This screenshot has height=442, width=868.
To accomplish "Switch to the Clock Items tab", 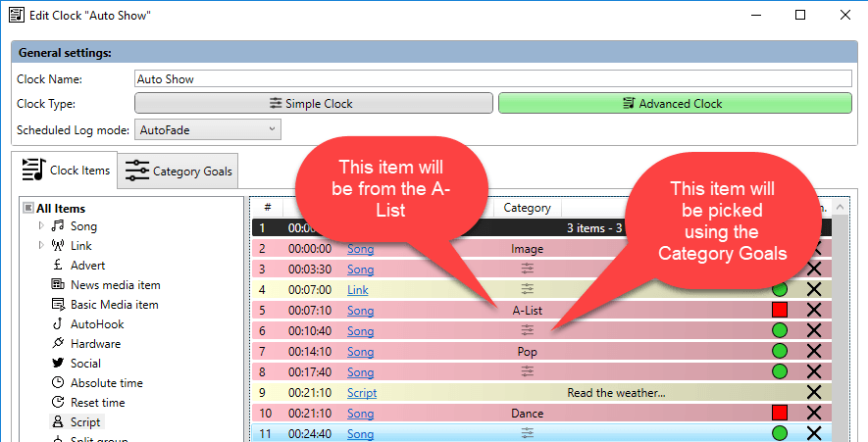I will (x=64, y=170).
